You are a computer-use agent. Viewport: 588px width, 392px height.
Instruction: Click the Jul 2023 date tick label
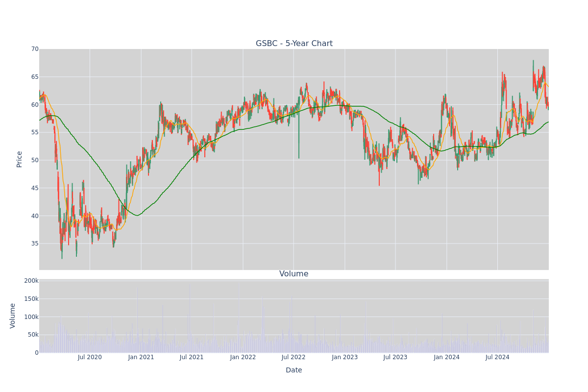(395, 357)
